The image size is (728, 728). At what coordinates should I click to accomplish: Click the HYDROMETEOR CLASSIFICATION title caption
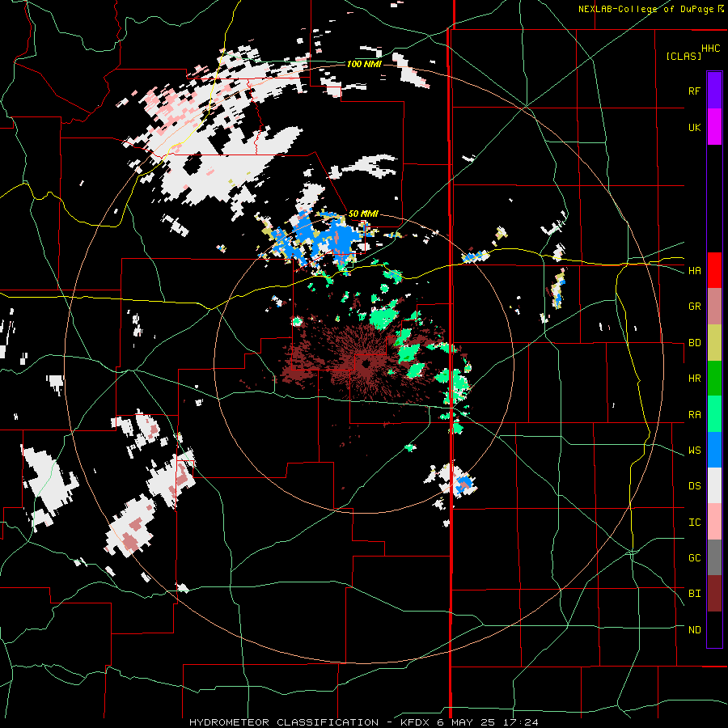pyautogui.click(x=284, y=722)
